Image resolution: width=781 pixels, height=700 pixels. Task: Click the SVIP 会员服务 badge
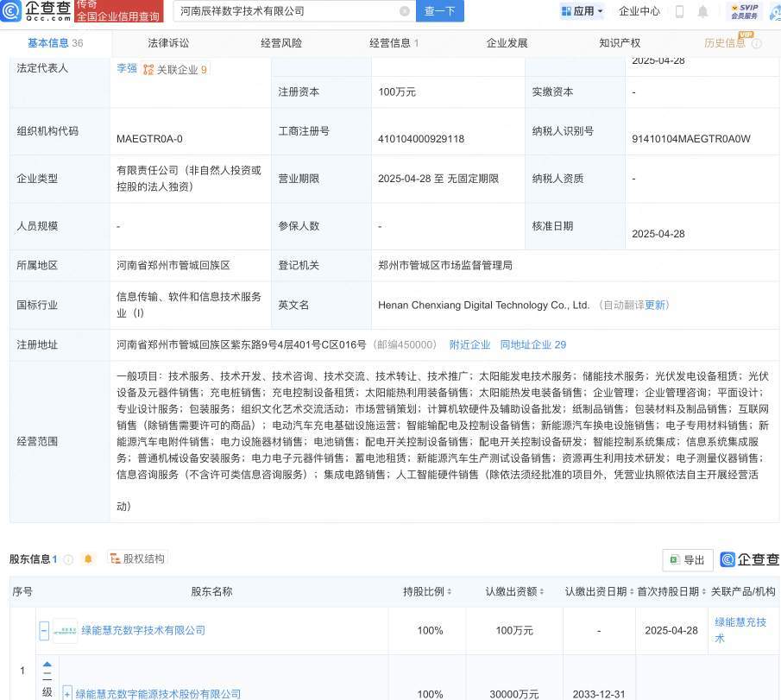[x=745, y=11]
